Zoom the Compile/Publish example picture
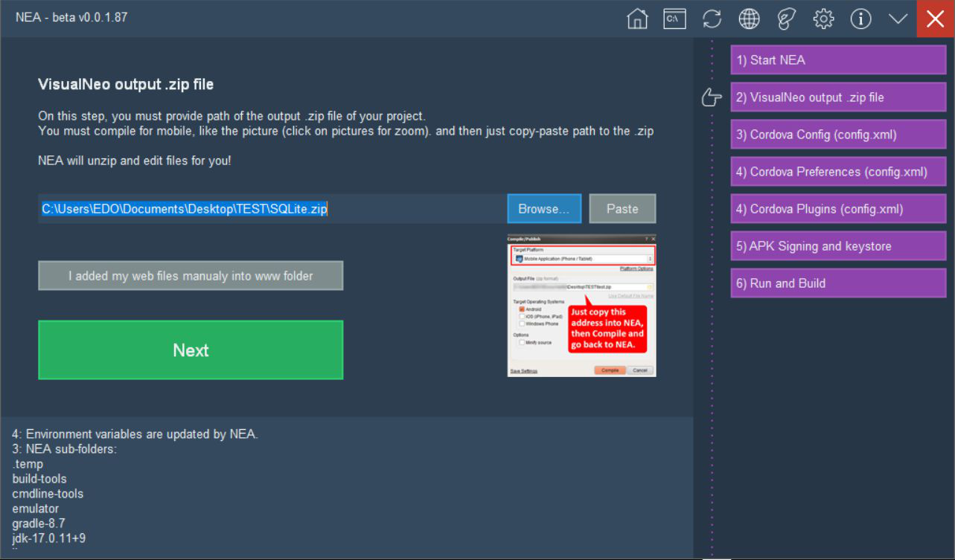Screen dimensions: 955x560 coord(581,306)
